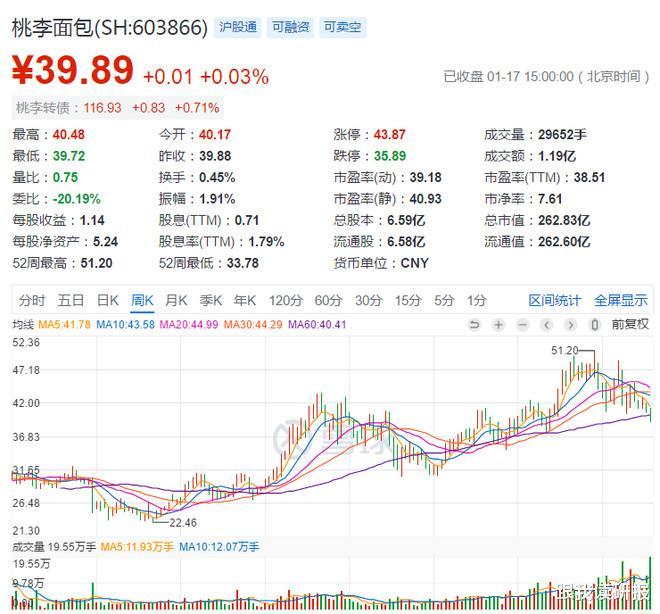Click the 货币单位 value CNY
This screenshot has width=660, height=614.
tap(415, 263)
